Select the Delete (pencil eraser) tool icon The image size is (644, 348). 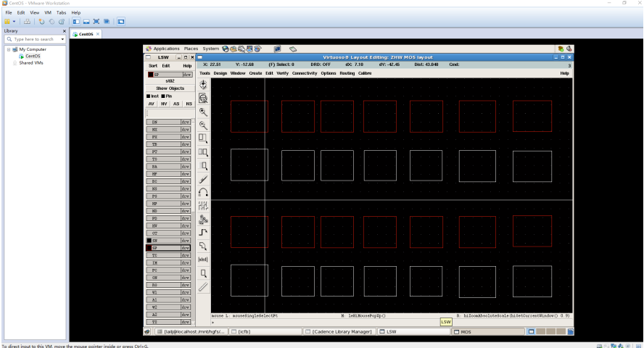(203, 179)
